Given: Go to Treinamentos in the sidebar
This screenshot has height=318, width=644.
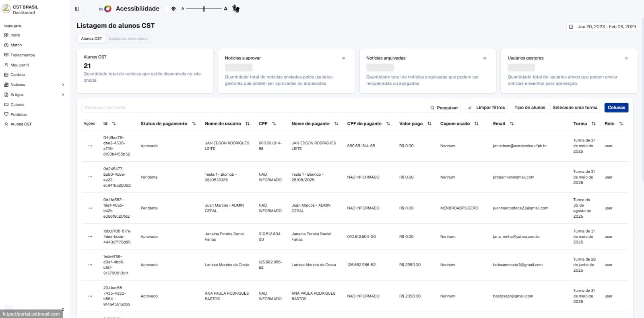Looking at the screenshot, I should [23, 55].
